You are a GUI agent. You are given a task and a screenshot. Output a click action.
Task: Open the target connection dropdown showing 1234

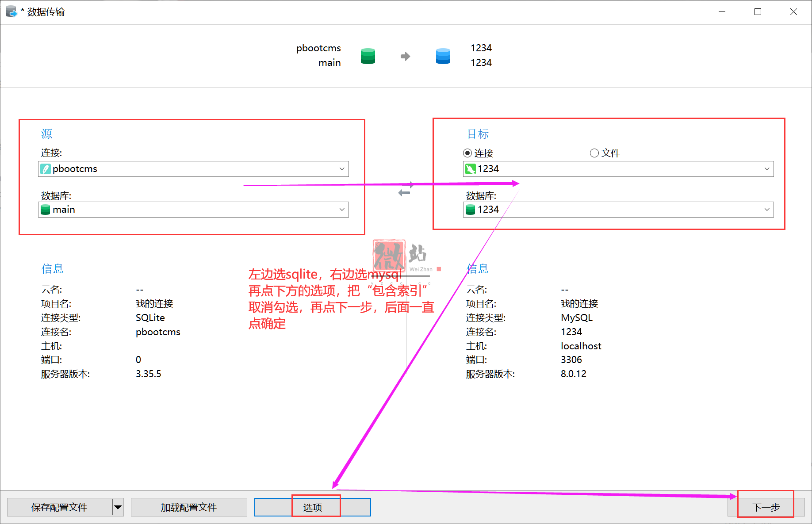766,168
